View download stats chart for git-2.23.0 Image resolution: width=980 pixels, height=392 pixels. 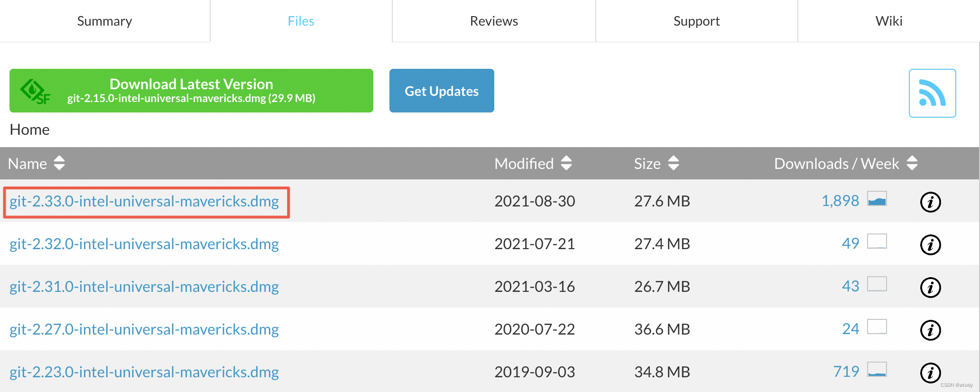(877, 369)
